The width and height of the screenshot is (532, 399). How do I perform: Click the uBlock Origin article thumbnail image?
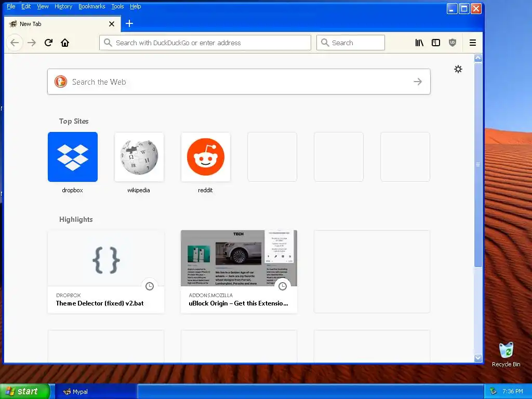coord(239,258)
